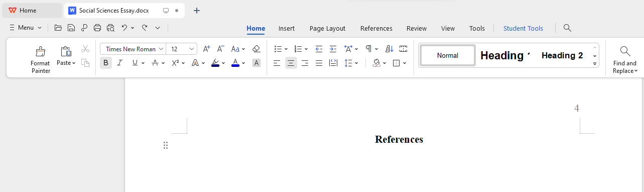Toggle Strikethrough formatting
Image resolution: width=644 pixels, height=192 pixels.
tap(155, 63)
